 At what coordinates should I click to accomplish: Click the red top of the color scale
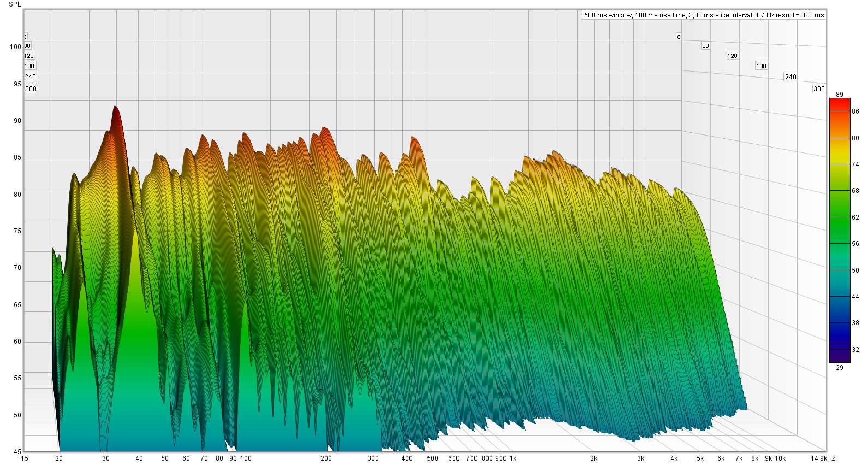840,104
